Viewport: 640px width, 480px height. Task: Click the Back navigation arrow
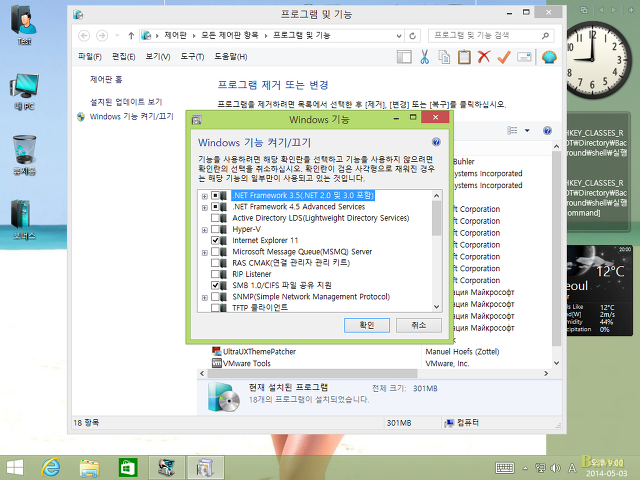click(x=84, y=36)
